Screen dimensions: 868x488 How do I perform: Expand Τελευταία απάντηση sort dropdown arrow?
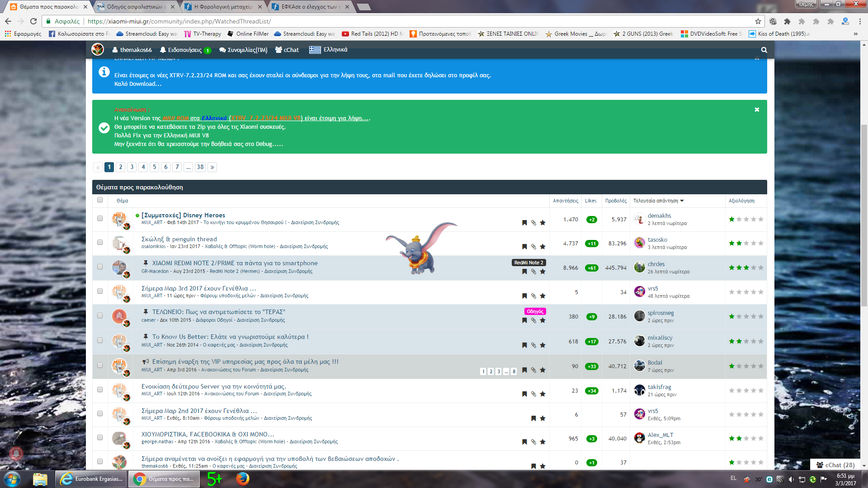click(682, 201)
